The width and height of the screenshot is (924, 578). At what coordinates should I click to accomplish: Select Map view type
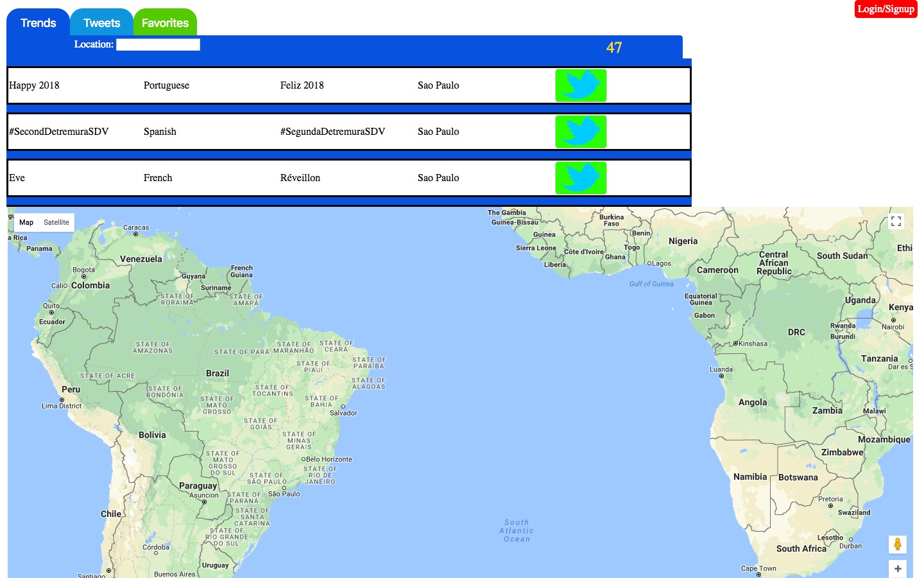pos(26,222)
